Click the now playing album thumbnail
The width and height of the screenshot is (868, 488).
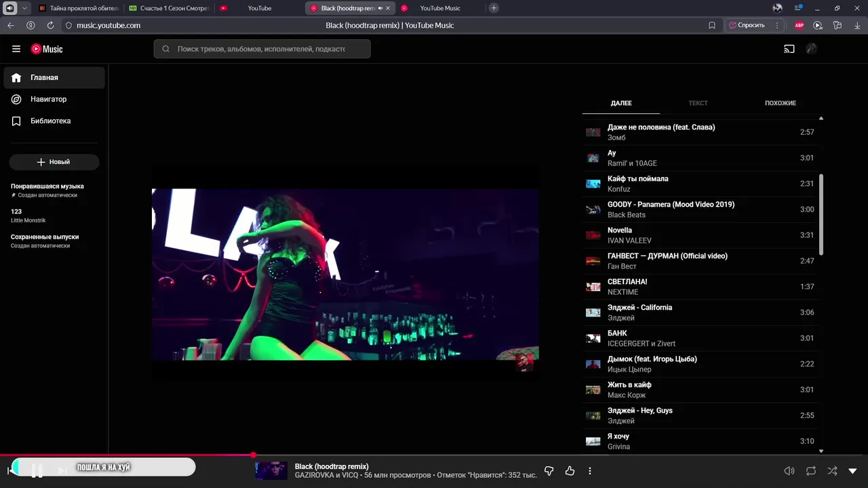[x=271, y=470]
